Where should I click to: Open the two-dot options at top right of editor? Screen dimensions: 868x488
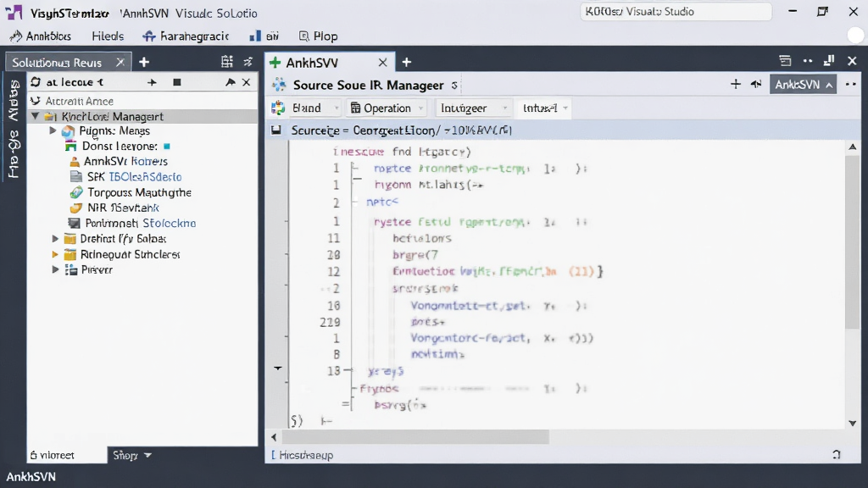808,61
